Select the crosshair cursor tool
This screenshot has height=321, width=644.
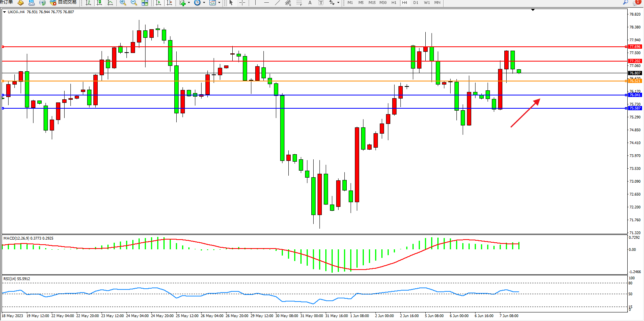pyautogui.click(x=242, y=3)
